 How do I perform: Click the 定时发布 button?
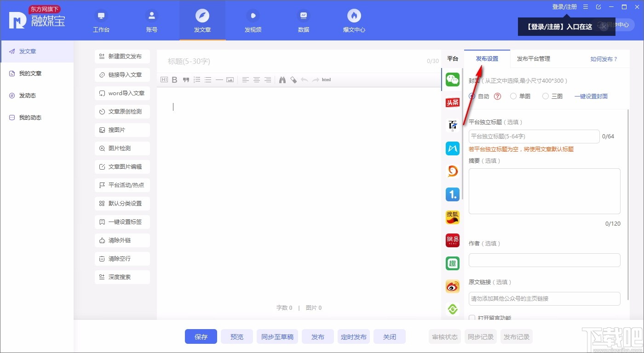[x=353, y=336]
